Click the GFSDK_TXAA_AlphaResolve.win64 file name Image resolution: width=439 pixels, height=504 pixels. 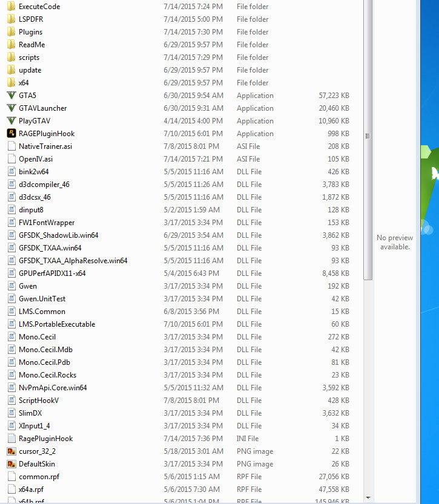point(73,261)
